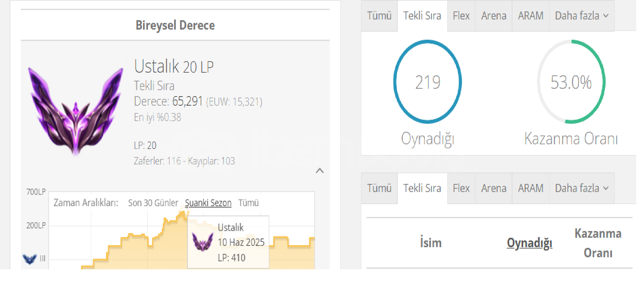Open "Daha fazla" dropdown above the stats circles
This screenshot has height=303, width=644.
pyautogui.click(x=581, y=16)
